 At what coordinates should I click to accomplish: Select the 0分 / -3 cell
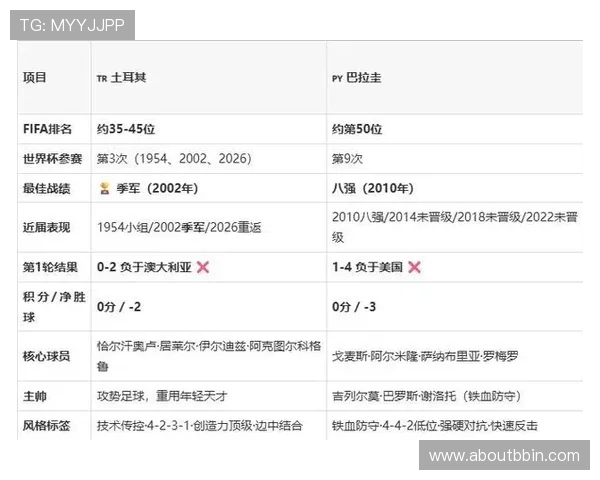pos(455,307)
